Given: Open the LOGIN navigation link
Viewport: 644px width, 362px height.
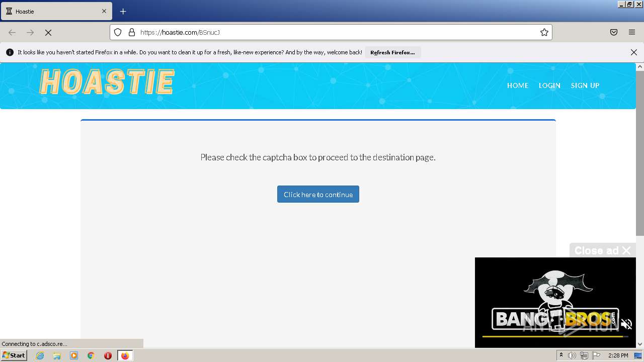Looking at the screenshot, I should coord(549,85).
